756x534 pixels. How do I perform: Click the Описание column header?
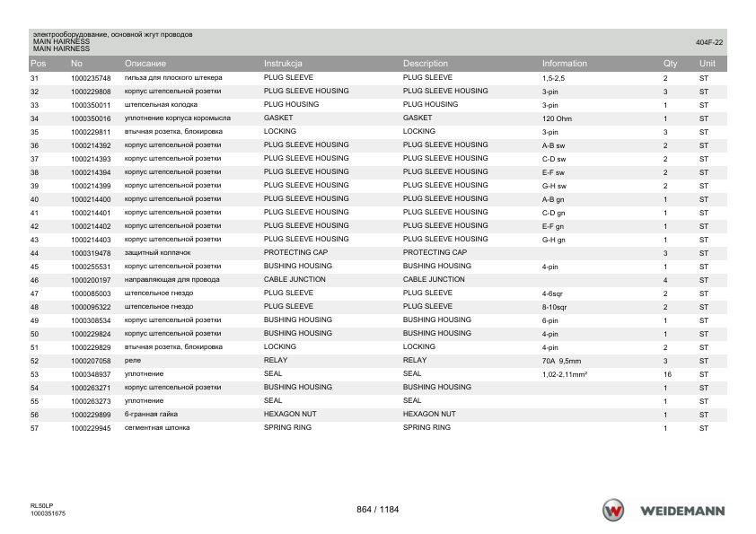coord(145,64)
